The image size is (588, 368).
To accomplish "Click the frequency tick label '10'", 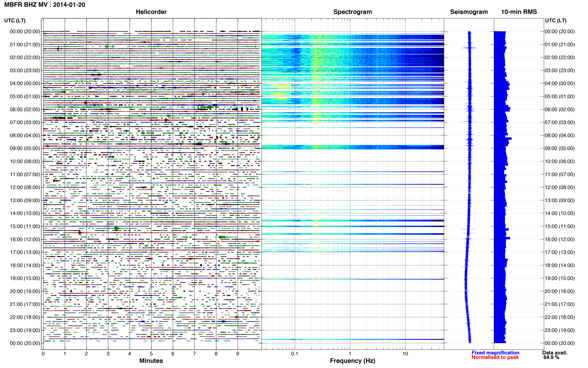I will 405,354.
